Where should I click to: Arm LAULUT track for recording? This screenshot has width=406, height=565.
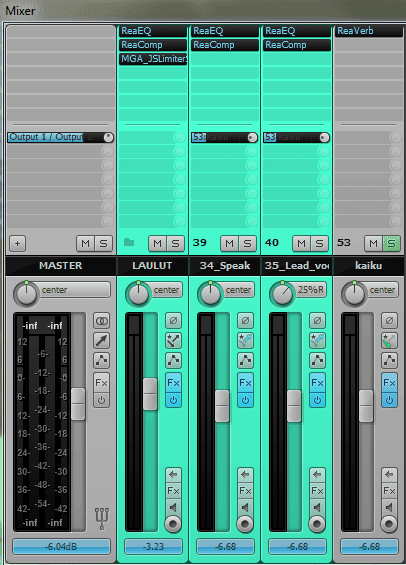pos(173,524)
